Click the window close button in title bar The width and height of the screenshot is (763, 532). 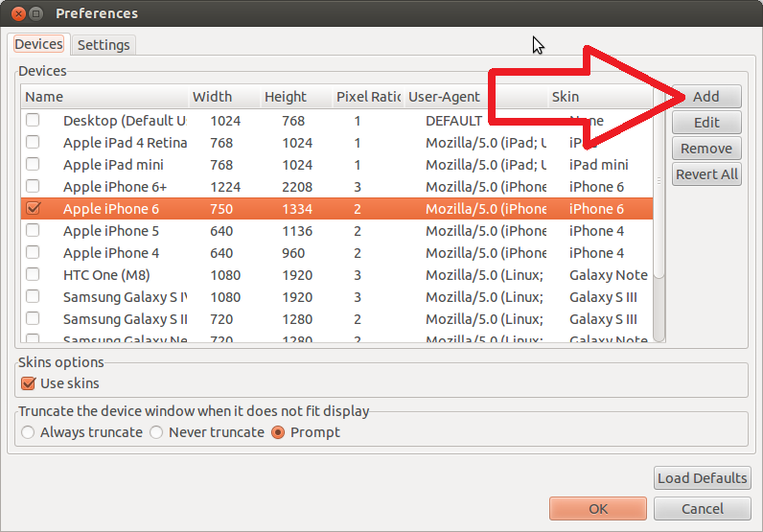[16, 13]
